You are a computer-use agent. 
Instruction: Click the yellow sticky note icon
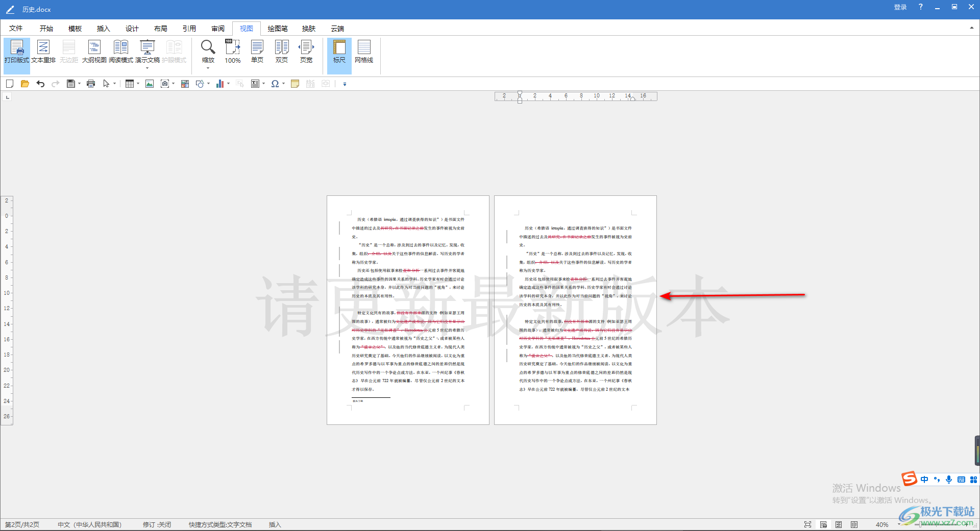pyautogui.click(x=295, y=84)
